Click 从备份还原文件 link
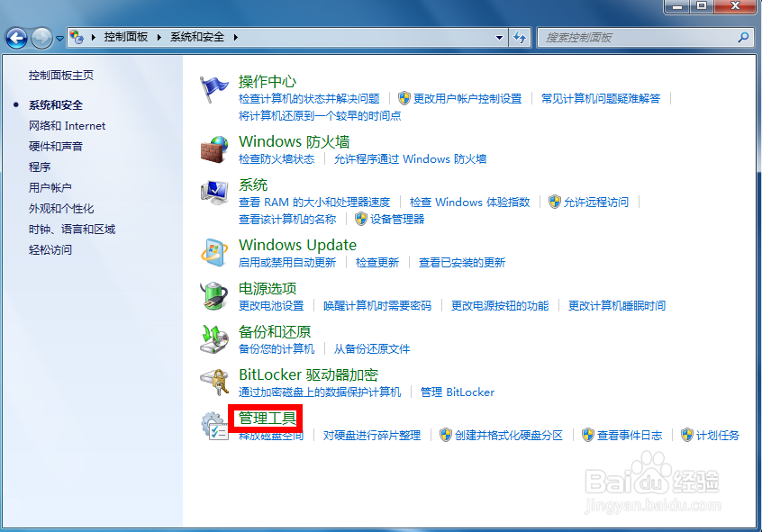 click(x=372, y=349)
